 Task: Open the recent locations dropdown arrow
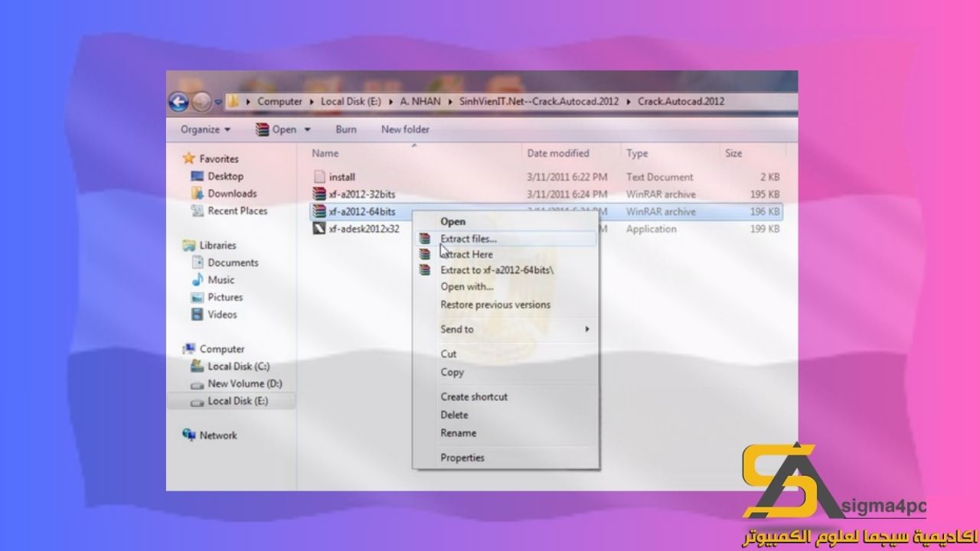[x=218, y=102]
